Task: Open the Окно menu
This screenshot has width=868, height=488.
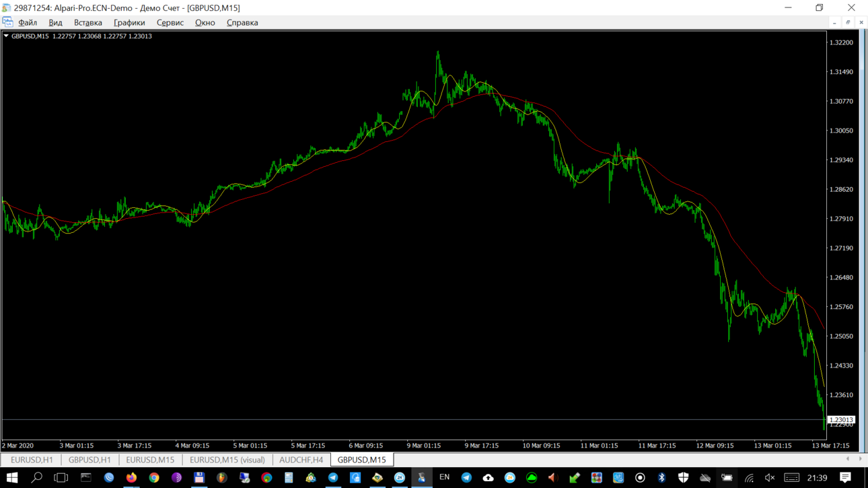Action: (x=205, y=23)
